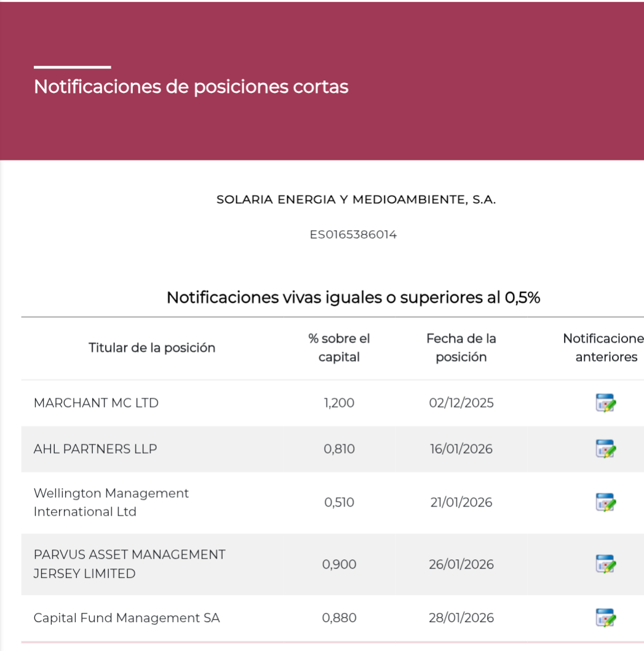The image size is (644, 651).
Task: Select the PARVUS ASSET MANAGEMENT JERSEY LIMITED name
Action: 129,564
